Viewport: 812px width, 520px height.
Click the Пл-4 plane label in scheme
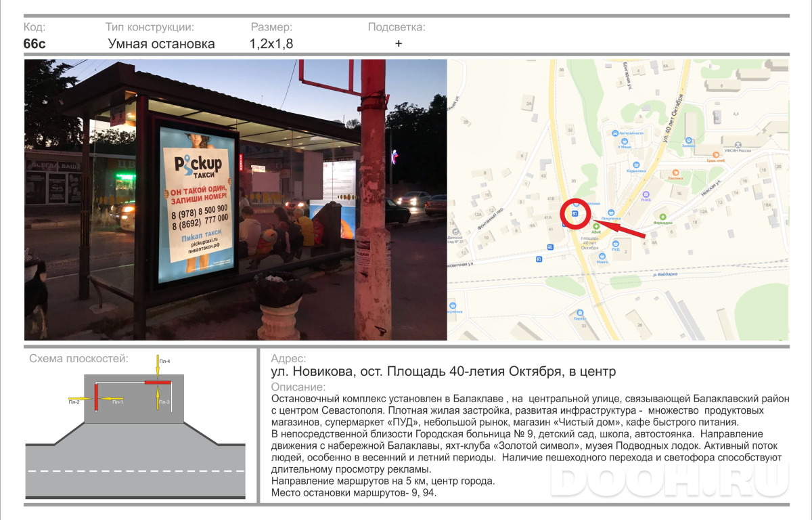(x=164, y=362)
